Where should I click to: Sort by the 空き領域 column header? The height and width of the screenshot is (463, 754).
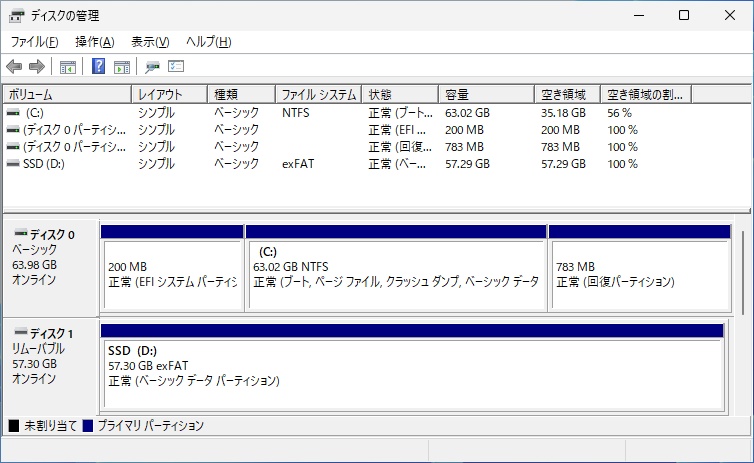(567, 94)
